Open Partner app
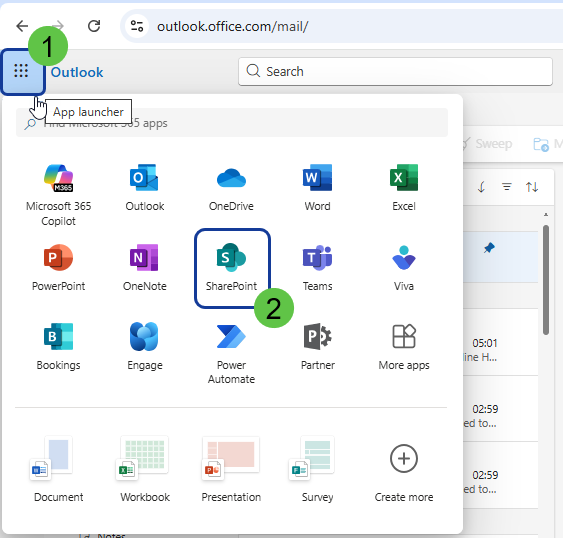The image size is (563, 538). coord(317,346)
